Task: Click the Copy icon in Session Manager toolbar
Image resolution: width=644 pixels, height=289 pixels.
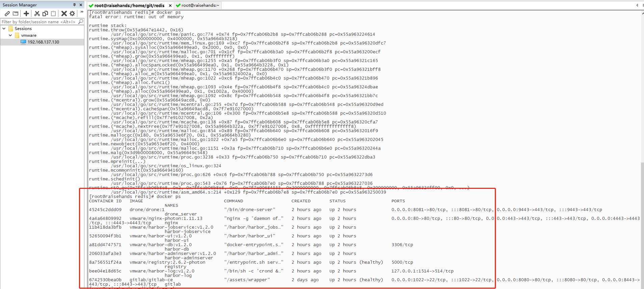Action: click(45, 13)
